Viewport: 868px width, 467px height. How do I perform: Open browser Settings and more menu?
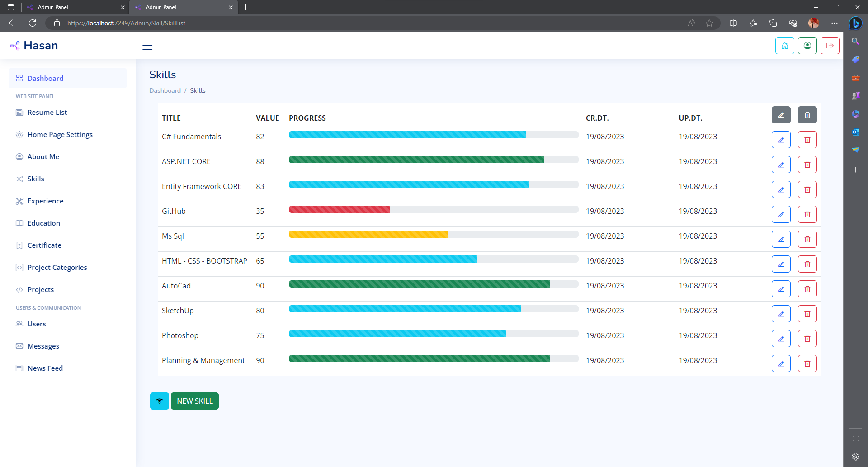[x=835, y=23]
